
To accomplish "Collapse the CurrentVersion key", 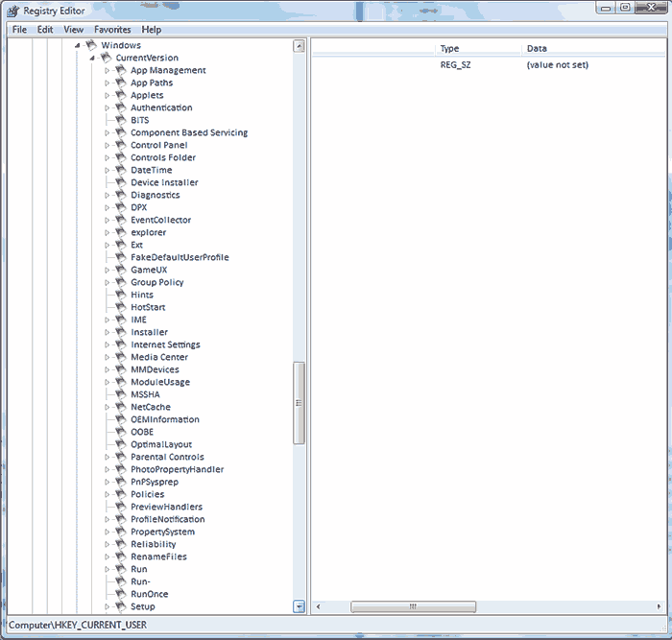I will [x=92, y=58].
